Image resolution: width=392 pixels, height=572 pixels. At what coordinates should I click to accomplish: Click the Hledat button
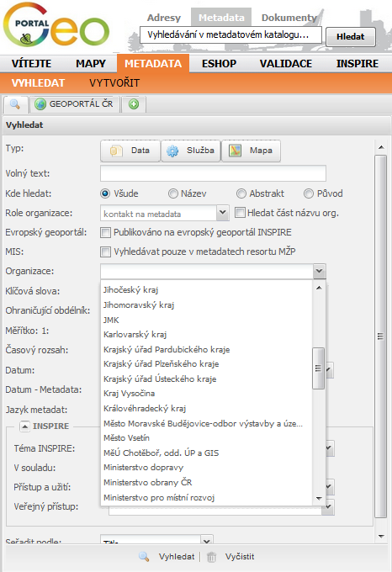coord(351,36)
